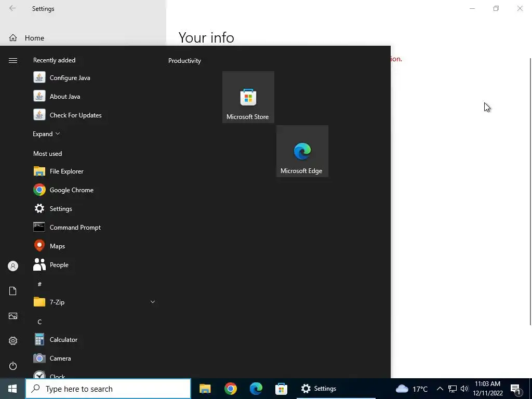Open Settings in Most used list
The width and height of the screenshot is (532, 399).
click(95, 209)
